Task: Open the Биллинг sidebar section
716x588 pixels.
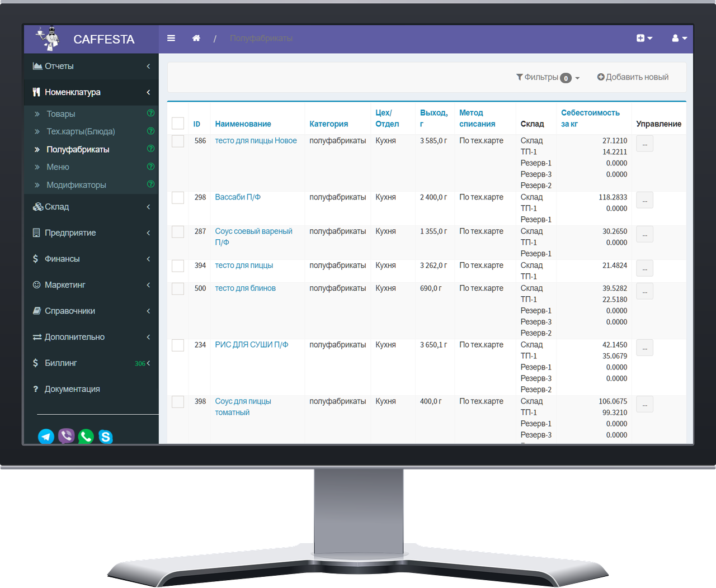Action: pos(91,363)
